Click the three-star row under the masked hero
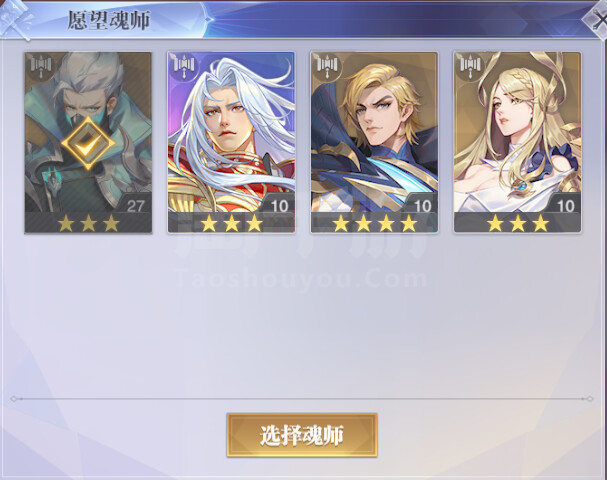 pos(88,223)
